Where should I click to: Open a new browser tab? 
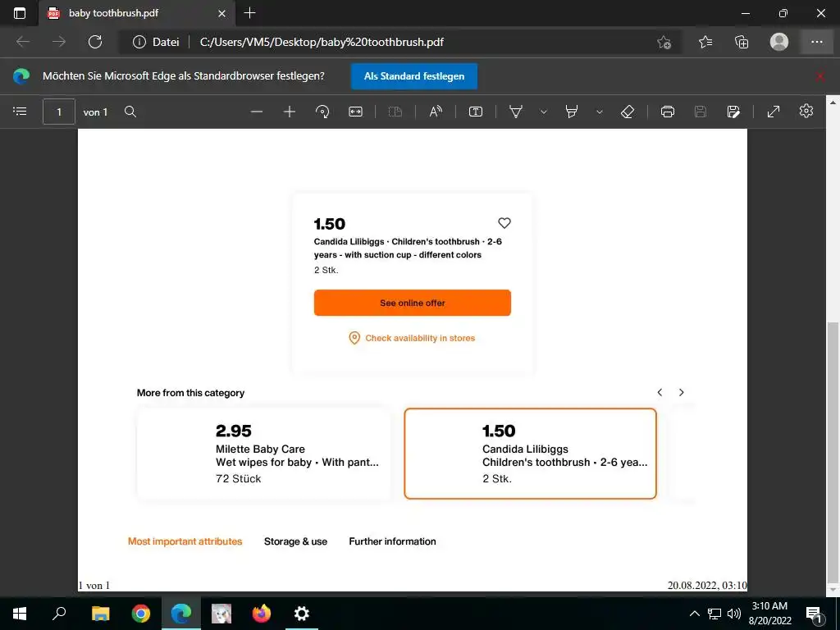[249, 13]
